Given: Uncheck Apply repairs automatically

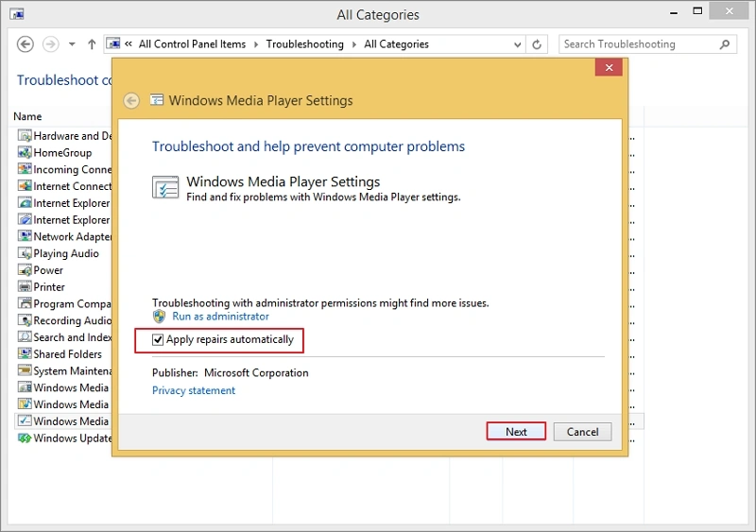Looking at the screenshot, I should [x=158, y=339].
